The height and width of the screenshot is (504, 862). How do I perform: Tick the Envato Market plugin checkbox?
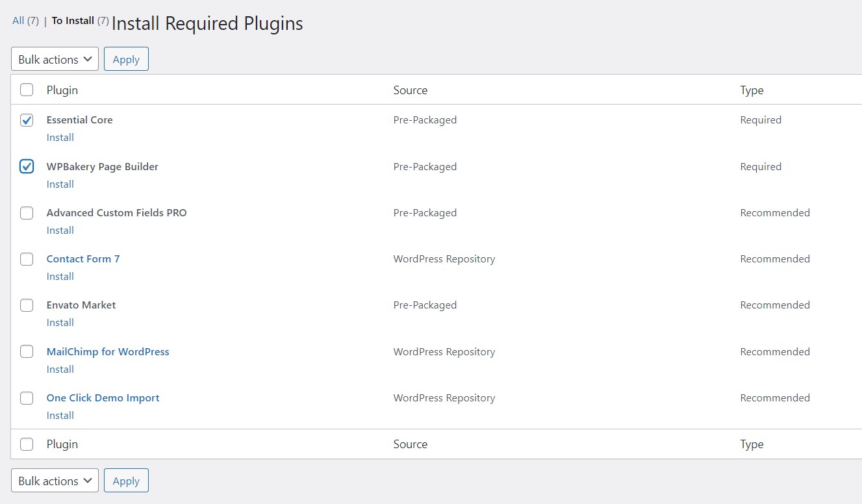click(x=27, y=305)
